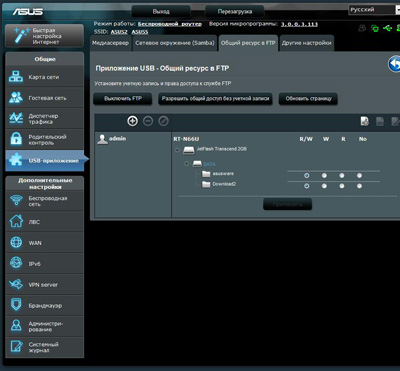Viewport: 400px width, 371px height.
Task: Open Беспроводная сеть wireless icon
Action: pyautogui.click(x=16, y=201)
